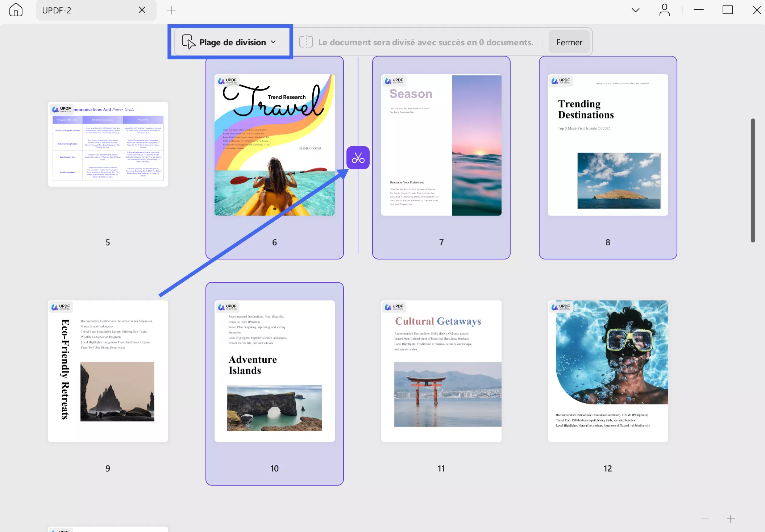Select page 12 diver photo thumbnail
Image resolution: width=765 pixels, height=532 pixels.
(x=608, y=371)
